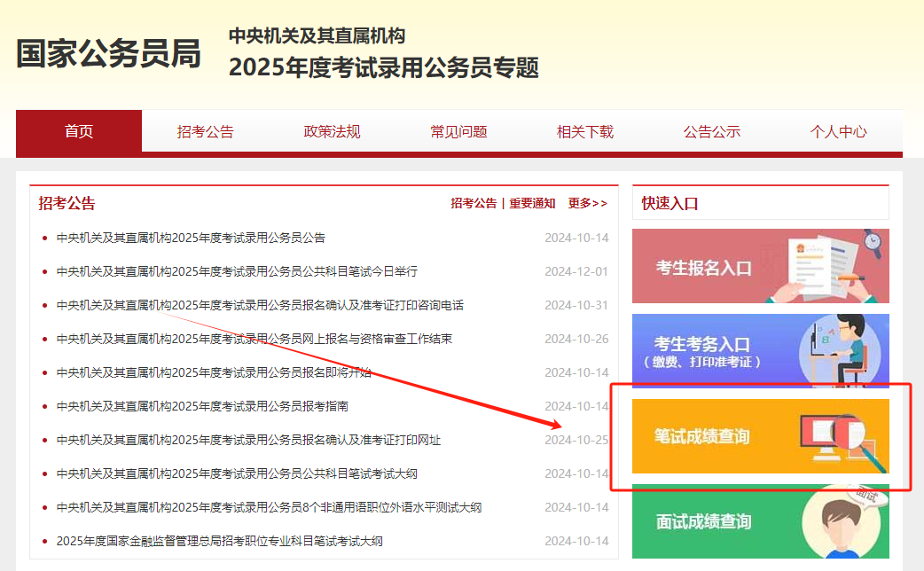Select the 招考公告 tab in panel header

point(474,203)
